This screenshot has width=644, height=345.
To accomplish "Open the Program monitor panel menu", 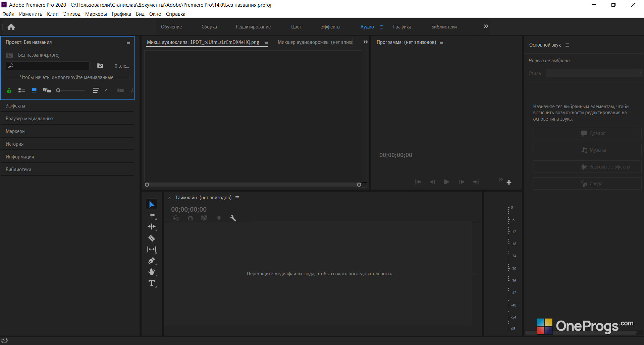I will 441,43.
